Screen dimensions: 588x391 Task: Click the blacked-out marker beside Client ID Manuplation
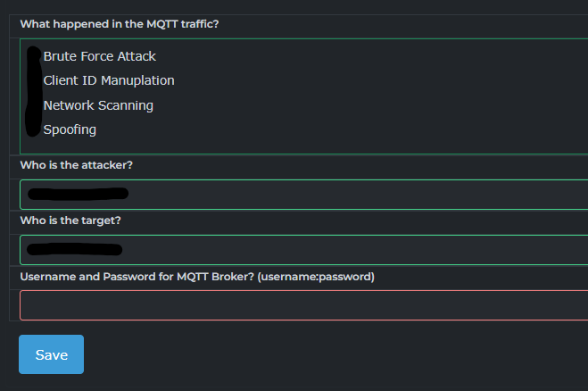[x=34, y=80]
